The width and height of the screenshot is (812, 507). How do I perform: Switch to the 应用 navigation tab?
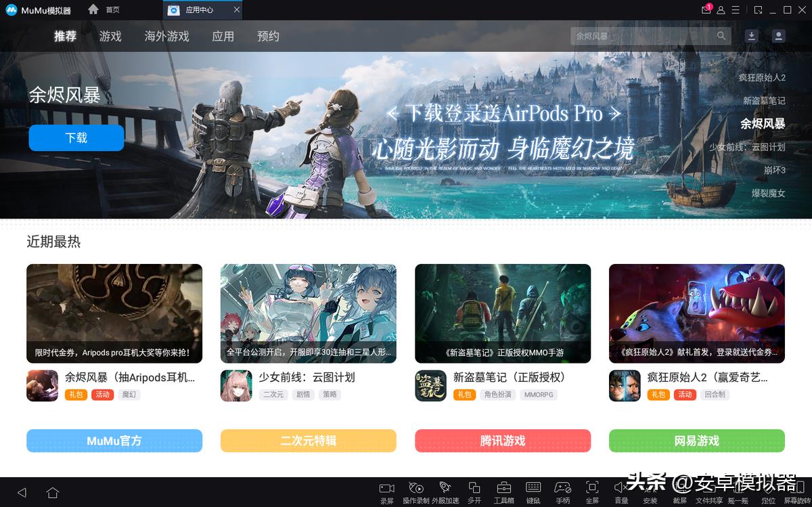click(x=223, y=37)
